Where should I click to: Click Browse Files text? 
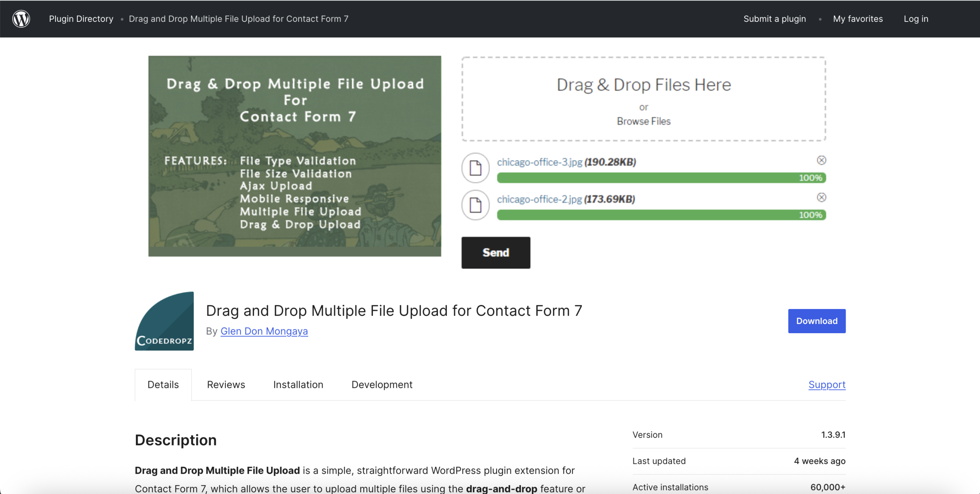[x=644, y=121]
